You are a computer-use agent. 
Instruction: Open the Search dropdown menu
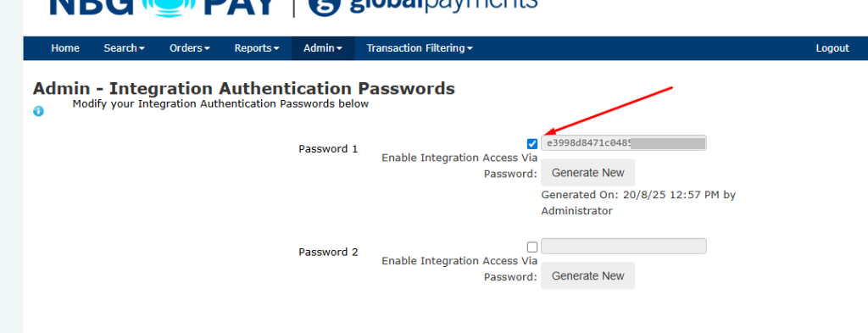124,48
